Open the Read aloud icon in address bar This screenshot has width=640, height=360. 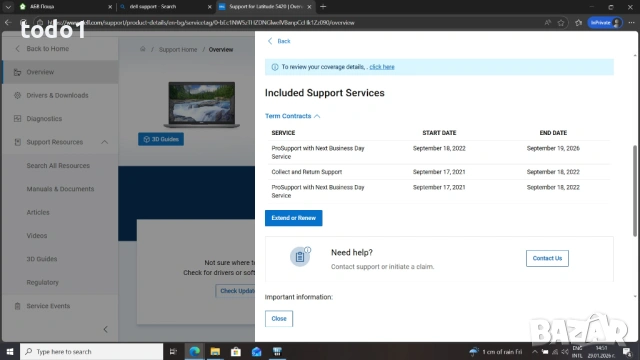[547, 23]
